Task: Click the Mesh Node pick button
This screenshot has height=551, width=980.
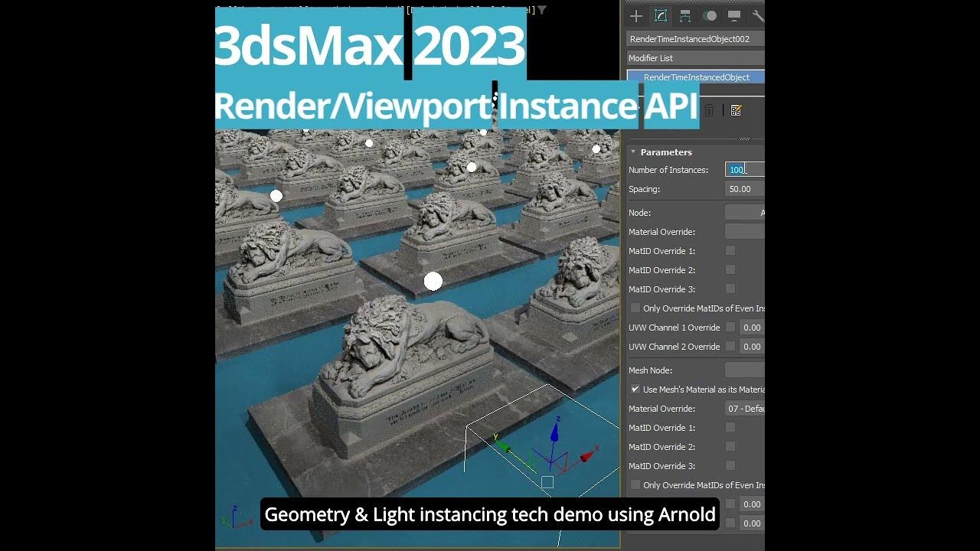Action: tap(745, 370)
